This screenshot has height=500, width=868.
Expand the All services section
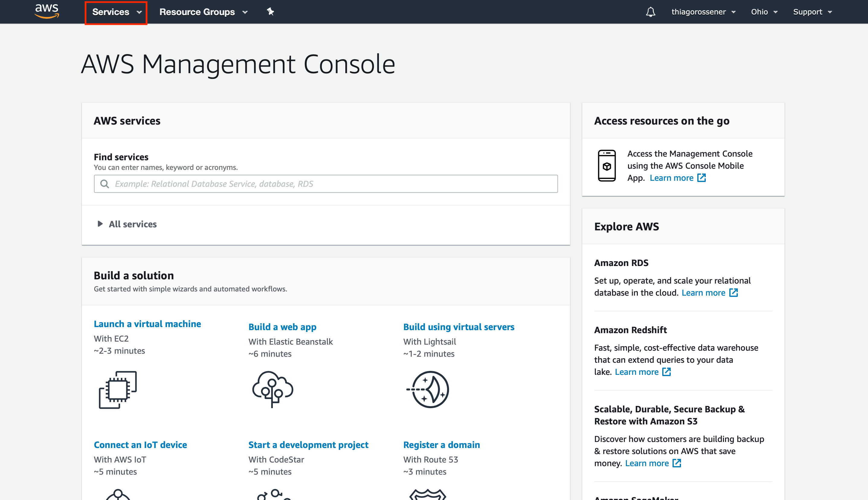click(127, 224)
